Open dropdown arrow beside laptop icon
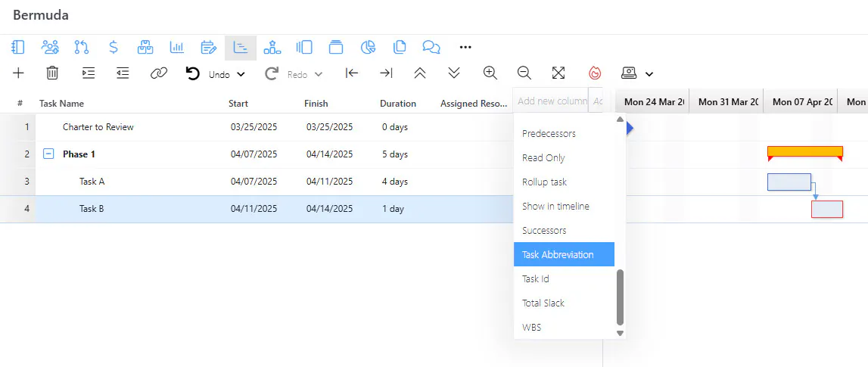Image resolution: width=868 pixels, height=367 pixels. pyautogui.click(x=649, y=74)
